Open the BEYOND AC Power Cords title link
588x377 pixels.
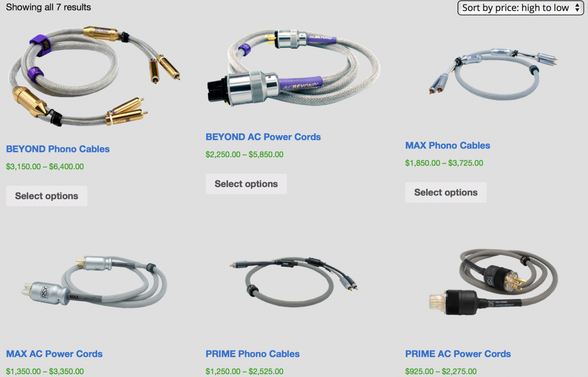(263, 137)
